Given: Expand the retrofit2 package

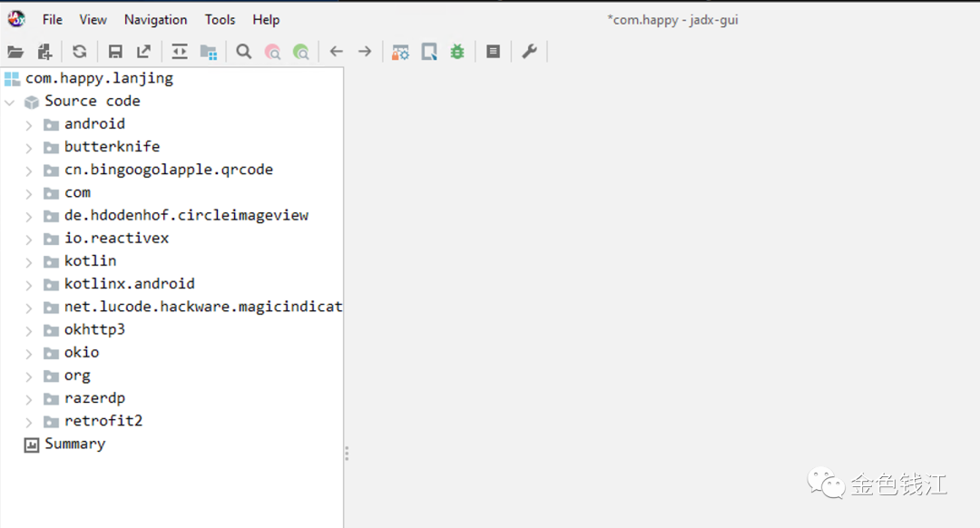Looking at the screenshot, I should tap(29, 423).
